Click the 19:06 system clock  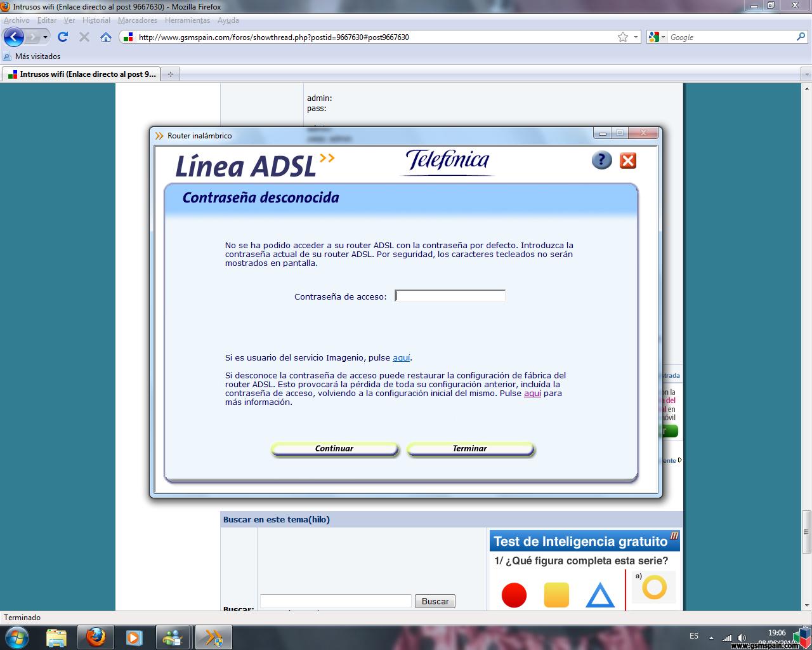point(776,633)
